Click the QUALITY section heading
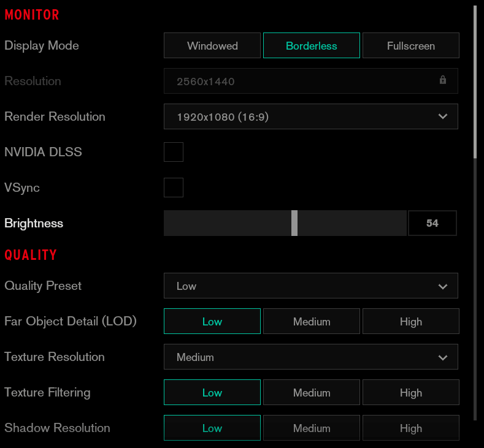The height and width of the screenshot is (448, 484). 31,255
